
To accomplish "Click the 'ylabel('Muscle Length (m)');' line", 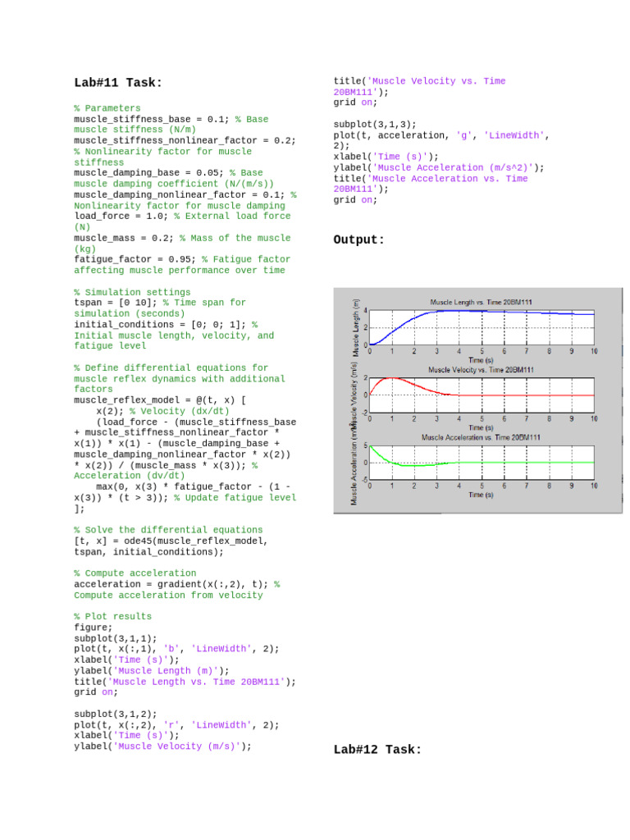I will pos(152,671).
